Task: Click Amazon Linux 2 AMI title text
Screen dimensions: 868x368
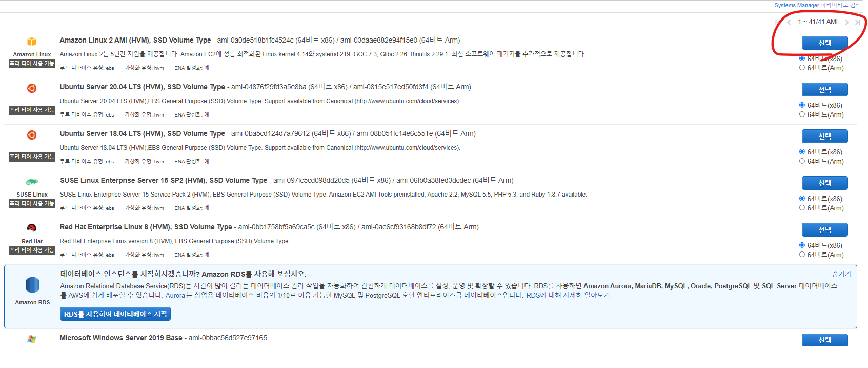Action: coord(135,40)
